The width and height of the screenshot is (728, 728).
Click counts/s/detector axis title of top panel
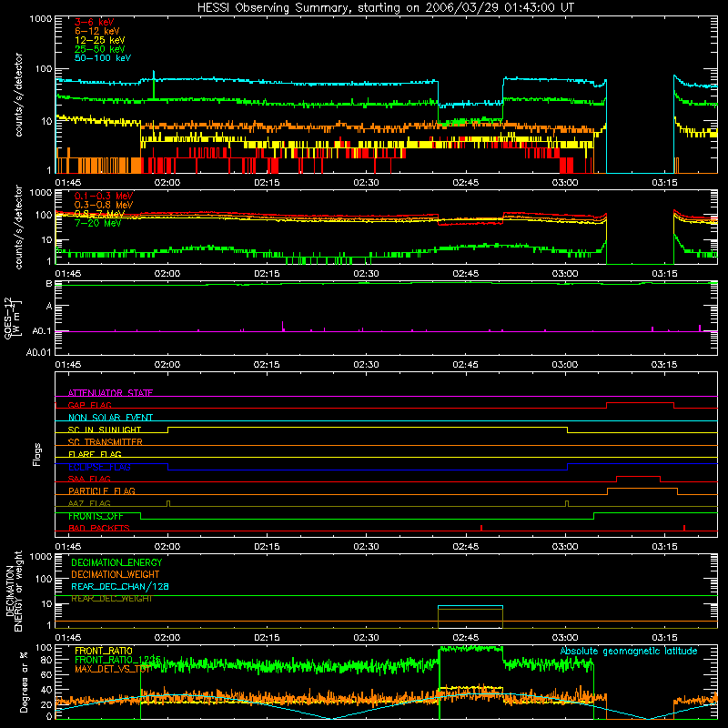pos(18,95)
